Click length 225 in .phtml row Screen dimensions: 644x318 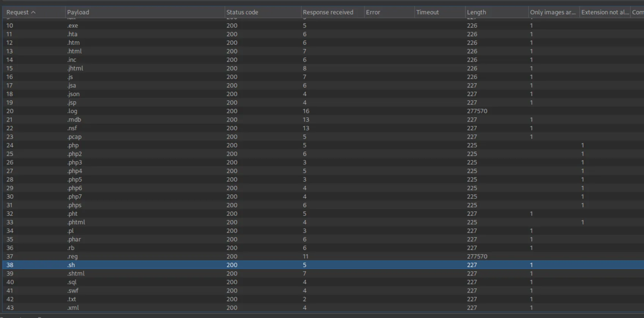pyautogui.click(x=472, y=222)
